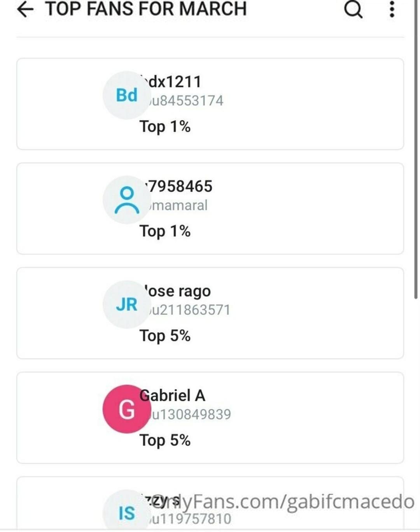This screenshot has height=532, width=420.
Task: Click Top 5% label under Gabriel A
Action: pos(165,440)
